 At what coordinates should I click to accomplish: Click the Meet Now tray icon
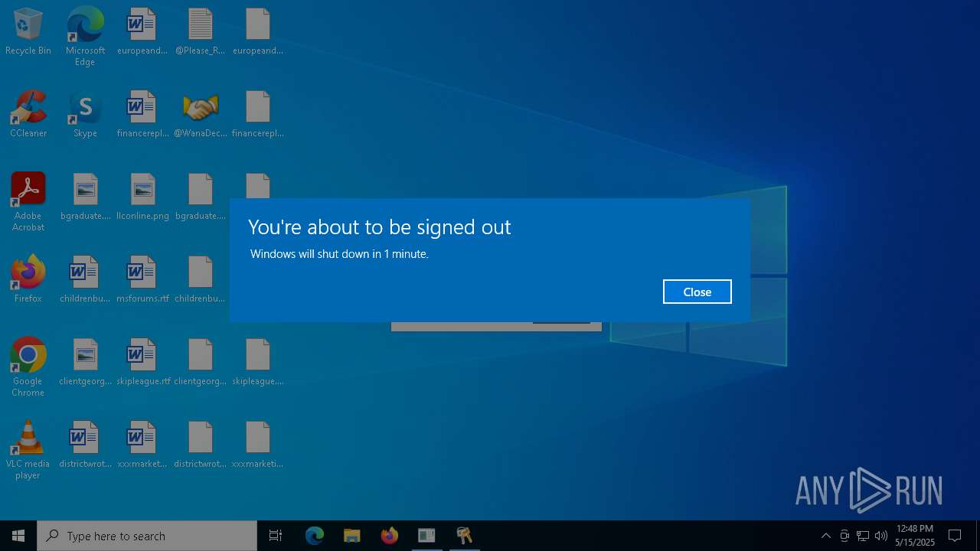tap(844, 536)
